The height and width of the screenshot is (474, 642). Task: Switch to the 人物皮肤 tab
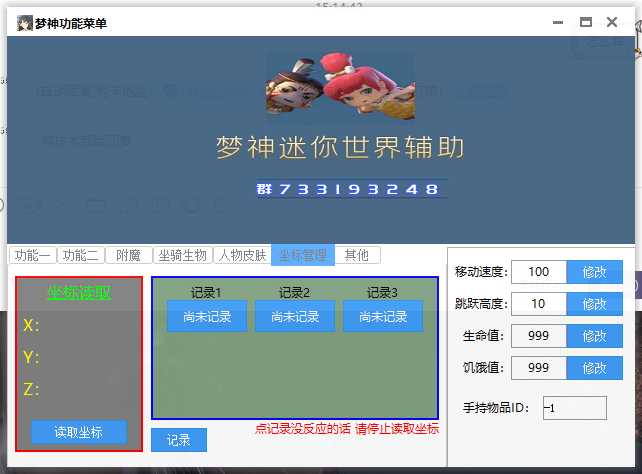(x=242, y=255)
